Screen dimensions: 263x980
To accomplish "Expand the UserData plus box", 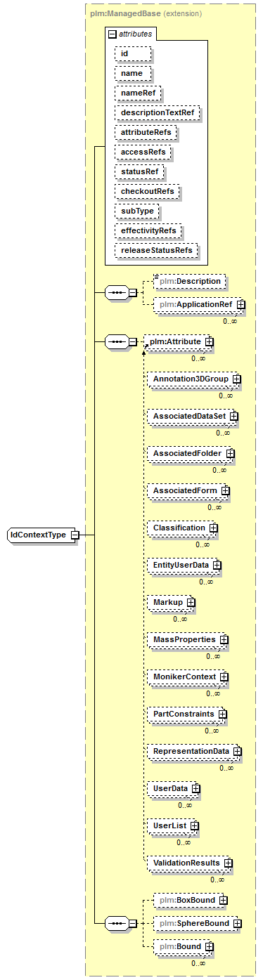I will (x=195, y=788).
